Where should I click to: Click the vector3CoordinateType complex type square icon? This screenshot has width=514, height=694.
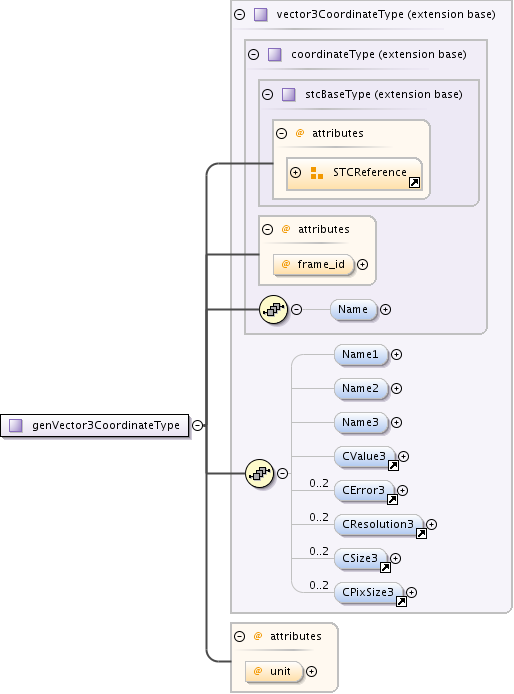tap(261, 15)
